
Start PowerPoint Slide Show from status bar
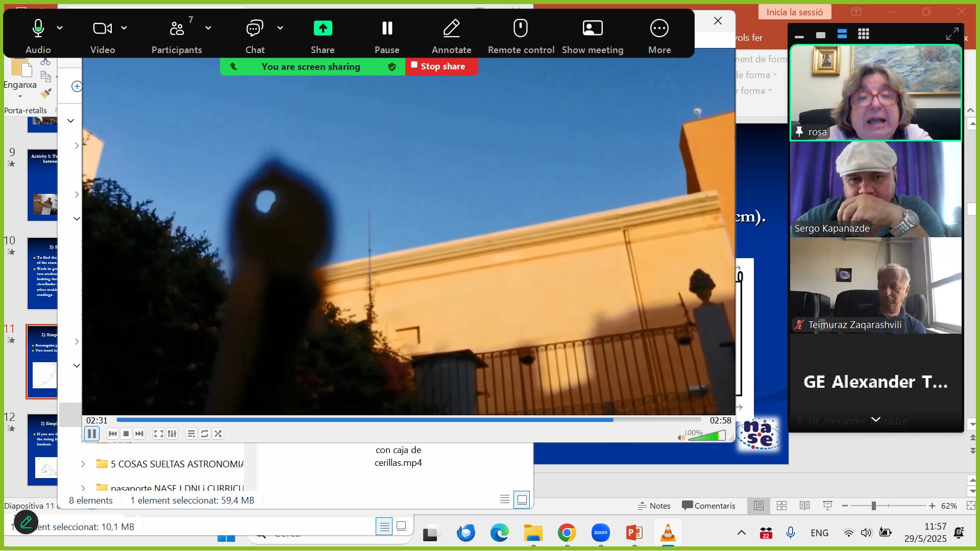[x=827, y=506]
